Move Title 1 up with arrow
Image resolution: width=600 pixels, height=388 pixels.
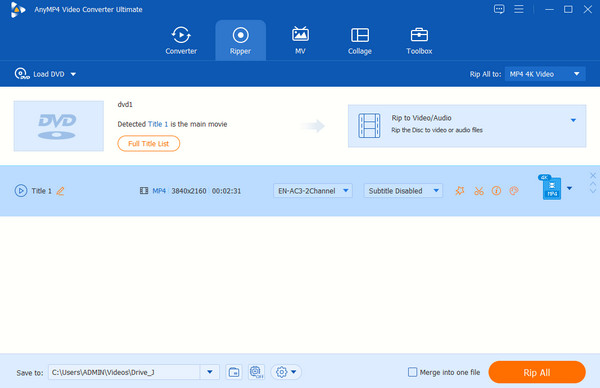pyautogui.click(x=593, y=184)
